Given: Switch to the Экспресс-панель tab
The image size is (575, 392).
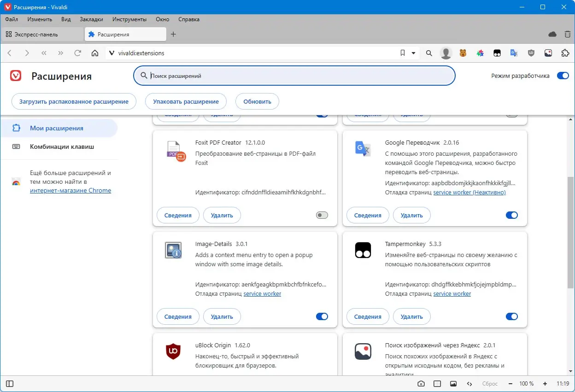Looking at the screenshot, I should point(42,34).
